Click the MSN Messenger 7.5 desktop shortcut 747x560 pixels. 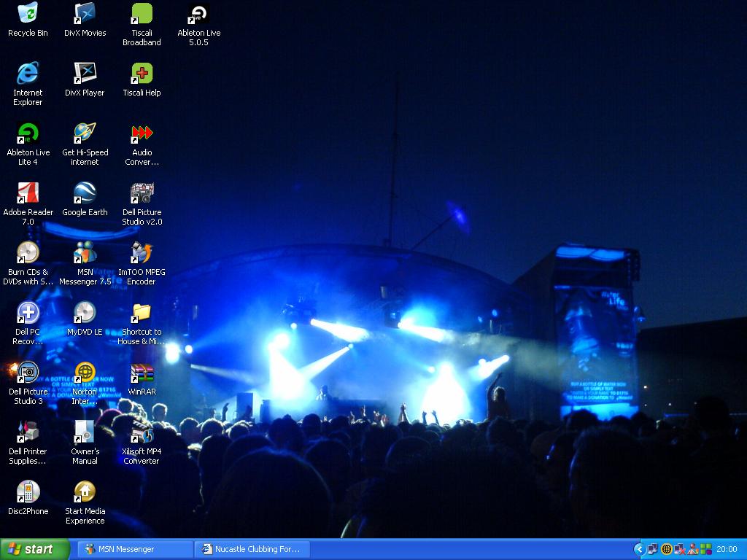85,254
